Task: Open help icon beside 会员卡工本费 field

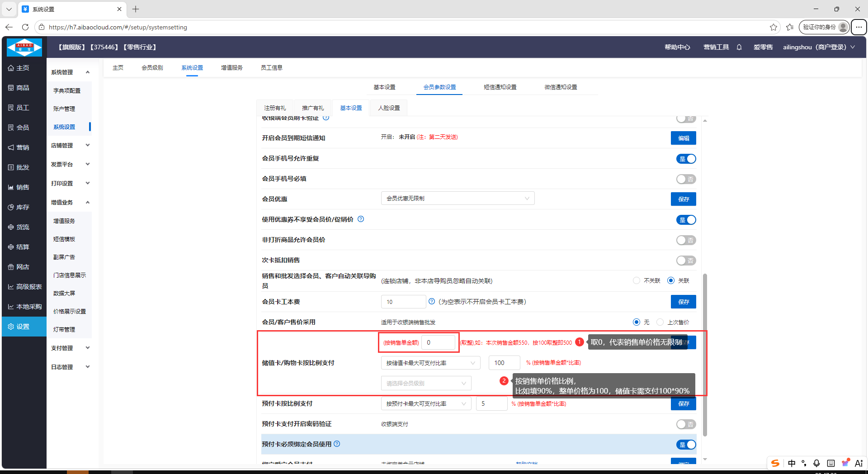Action: 432,302
